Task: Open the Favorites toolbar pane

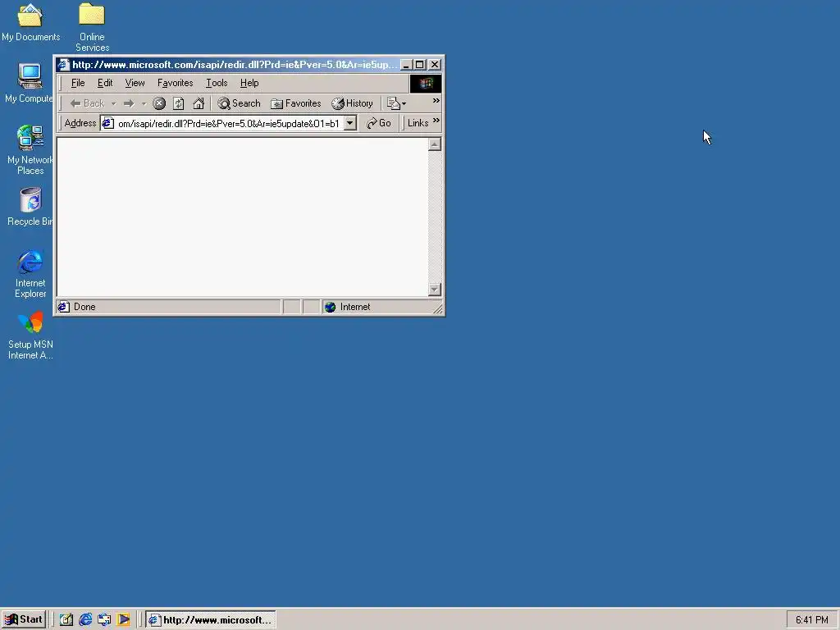Action: coord(295,103)
